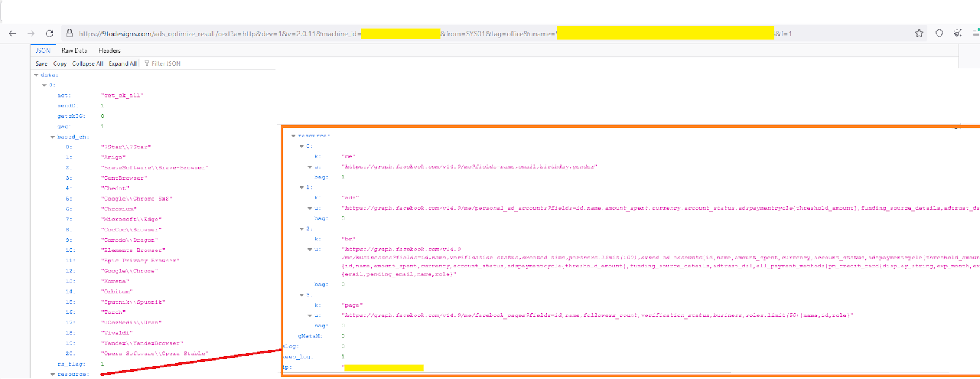Collapse the resource node at the bottom left

[x=53, y=374]
